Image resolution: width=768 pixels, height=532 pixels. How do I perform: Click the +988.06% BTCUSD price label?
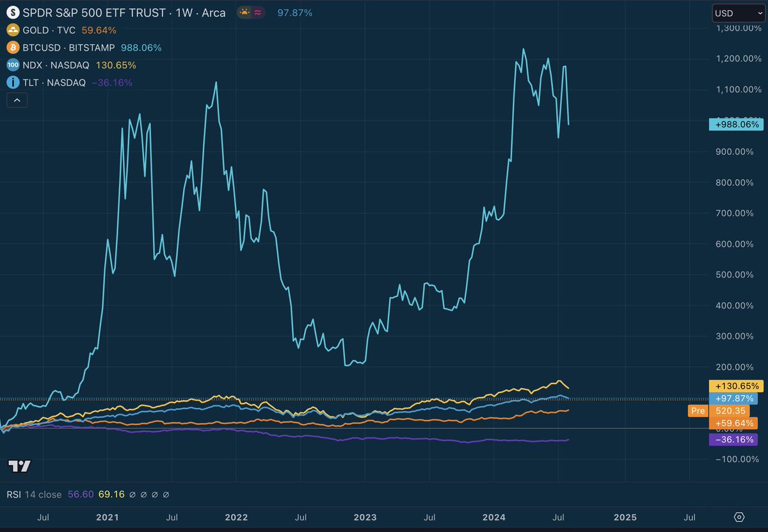735,124
